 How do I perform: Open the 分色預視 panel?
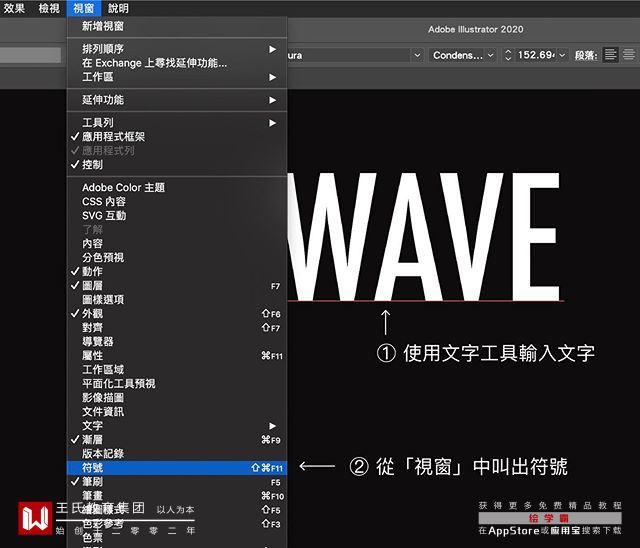[x=177, y=257]
